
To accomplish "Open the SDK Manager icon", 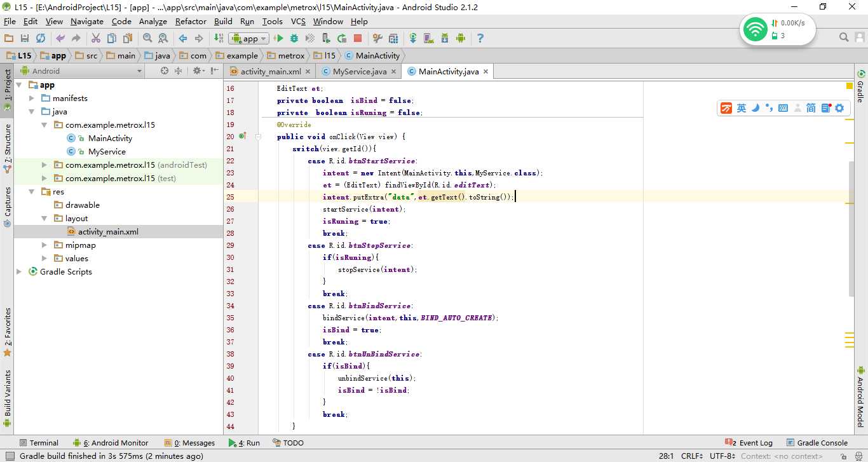I will [444, 38].
